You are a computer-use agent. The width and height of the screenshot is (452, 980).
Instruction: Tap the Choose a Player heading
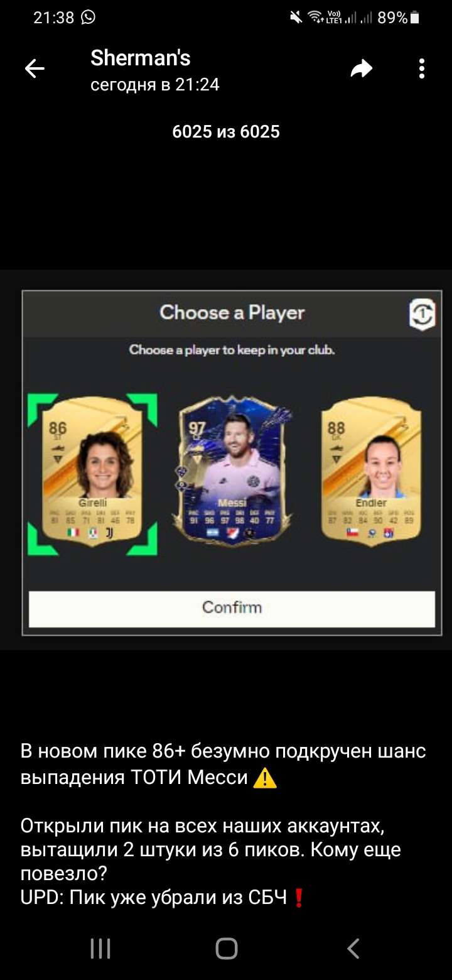(232, 312)
